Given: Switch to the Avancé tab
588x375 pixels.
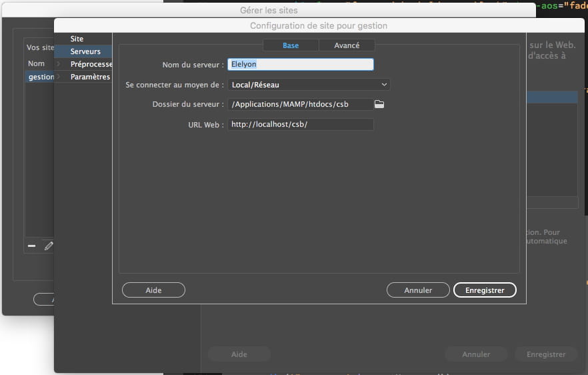Looking at the screenshot, I should (x=347, y=45).
